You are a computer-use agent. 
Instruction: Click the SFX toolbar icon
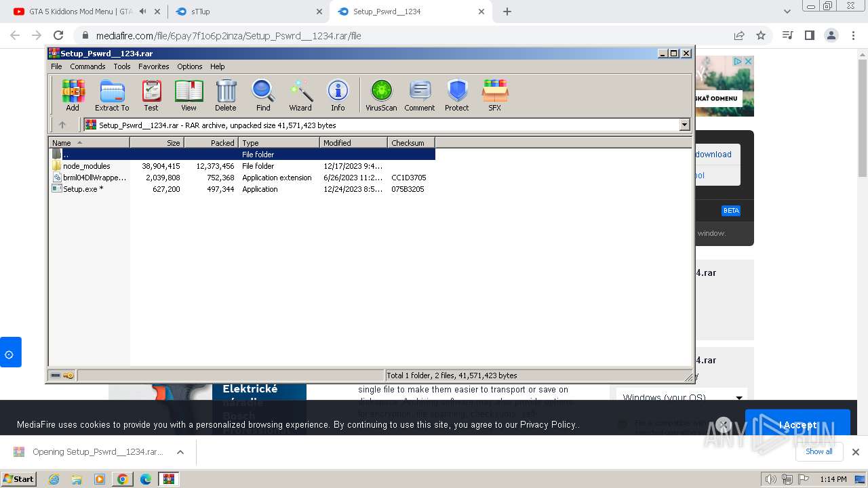[x=495, y=95]
